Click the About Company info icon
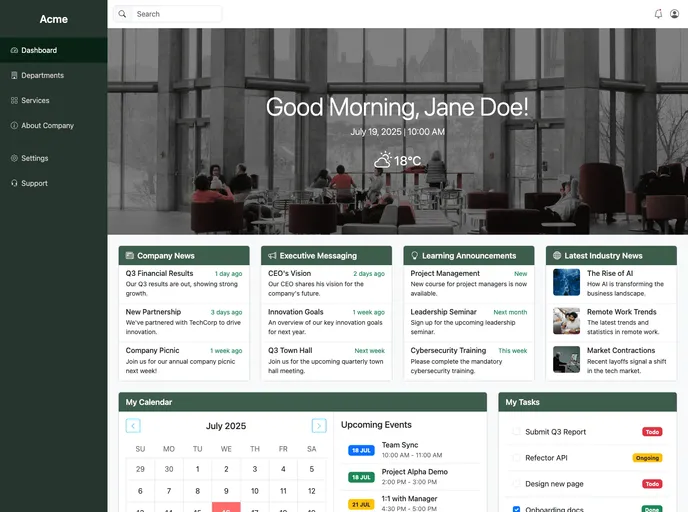This screenshot has height=512, width=688. point(14,125)
